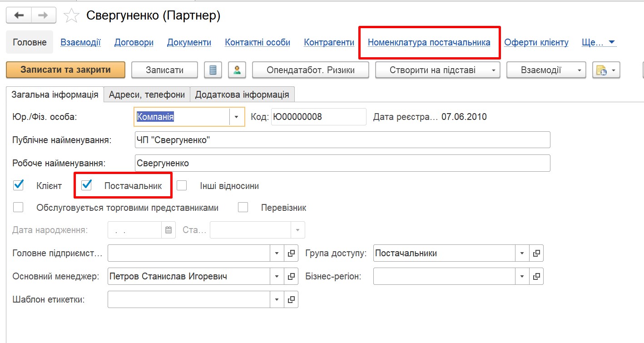Enable the Інші відносини checkbox
Screen dimensions: 644x343
(182, 185)
